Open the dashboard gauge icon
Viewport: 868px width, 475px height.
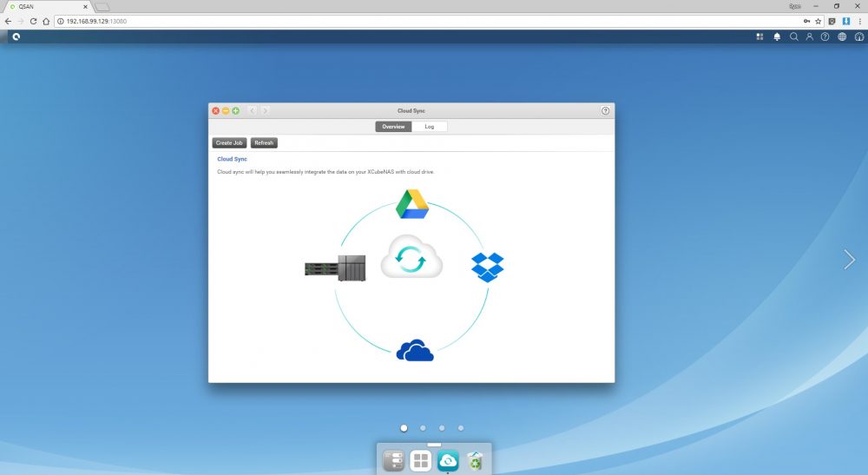(x=859, y=36)
